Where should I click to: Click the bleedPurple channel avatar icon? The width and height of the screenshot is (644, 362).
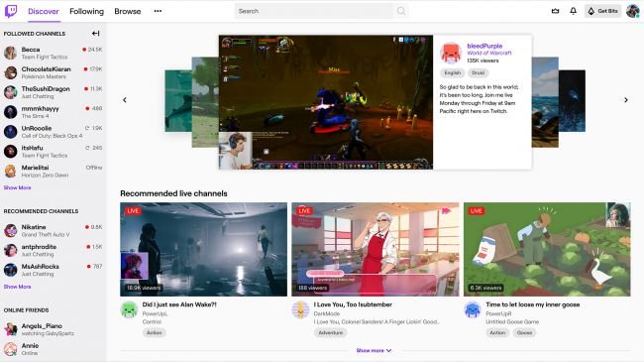(451, 53)
